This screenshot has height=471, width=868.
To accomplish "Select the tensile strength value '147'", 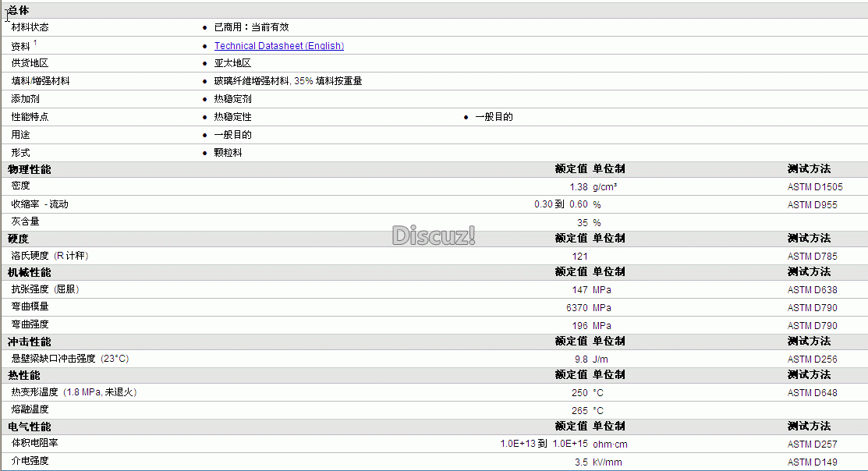I will [579, 290].
